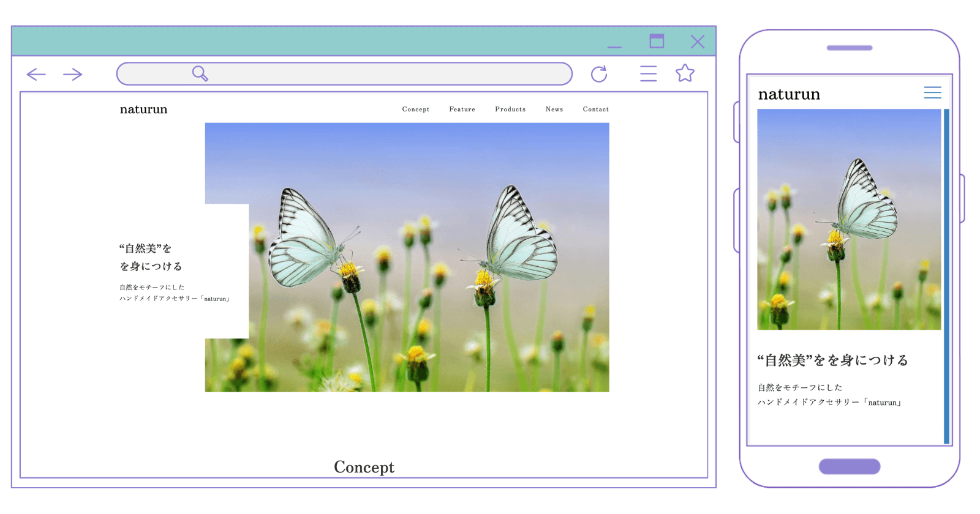This screenshot has width=980, height=514.
Task: Maximize the browser window
Action: coord(657,41)
